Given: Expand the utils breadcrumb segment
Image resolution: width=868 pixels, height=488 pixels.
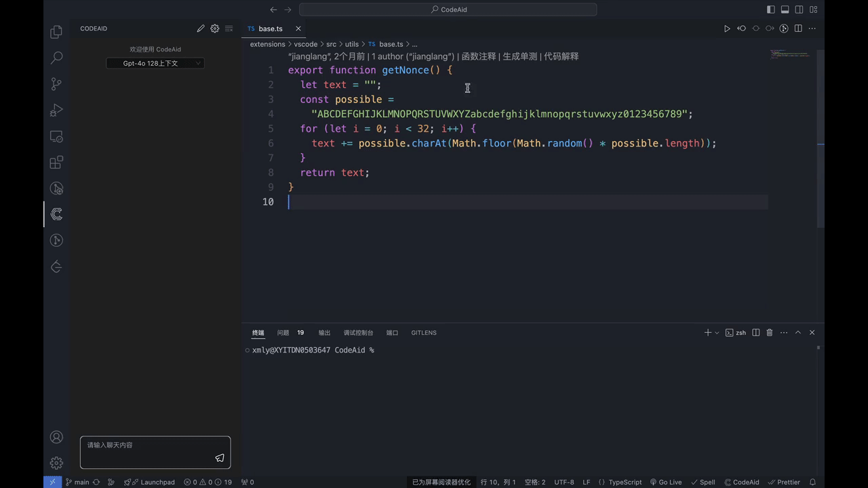Looking at the screenshot, I should 351,44.
